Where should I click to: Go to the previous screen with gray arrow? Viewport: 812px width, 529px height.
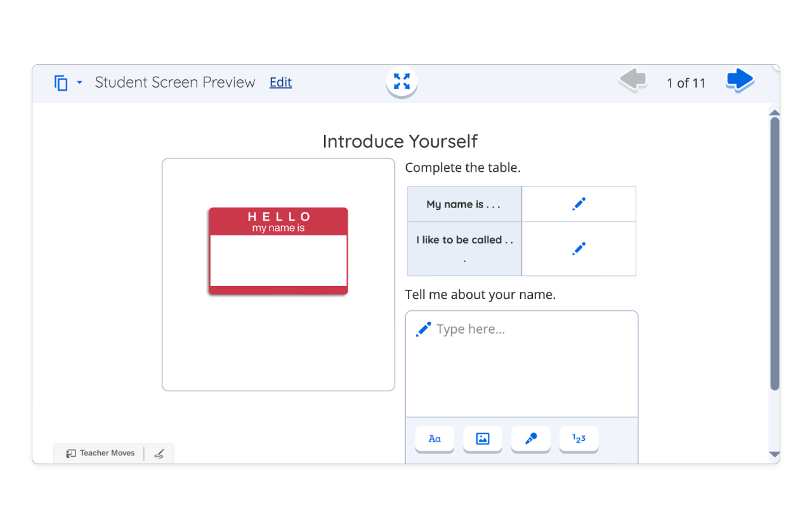pos(632,81)
